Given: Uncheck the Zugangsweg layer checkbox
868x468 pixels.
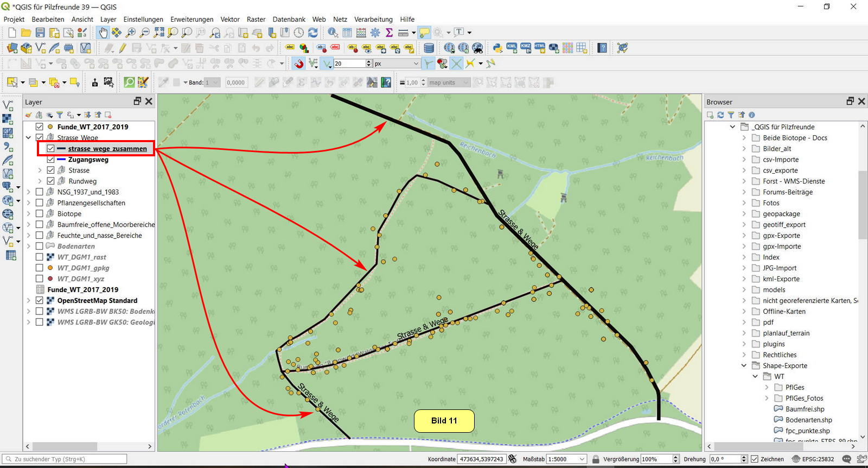Looking at the screenshot, I should coord(50,160).
